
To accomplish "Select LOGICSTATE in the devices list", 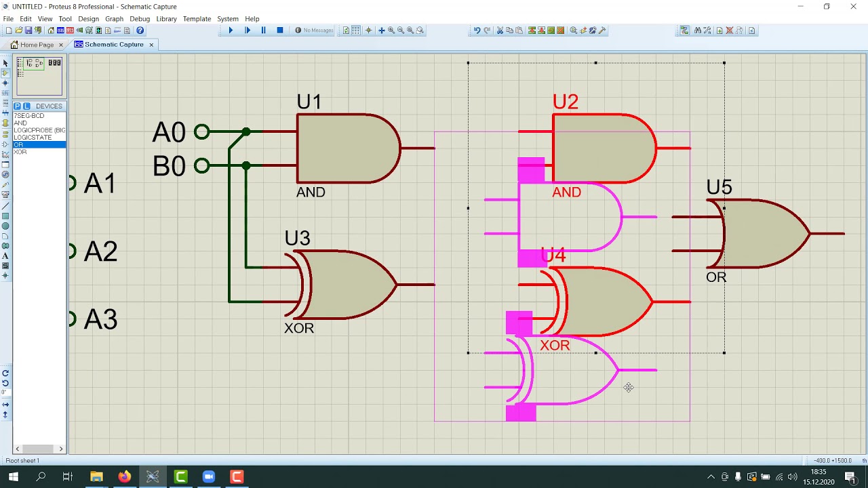I will (39, 138).
